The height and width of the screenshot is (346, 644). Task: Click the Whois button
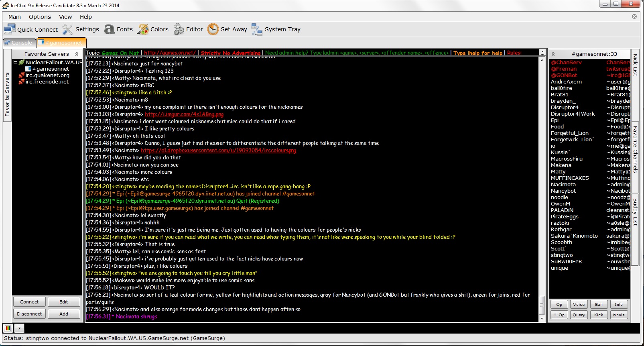(618, 315)
